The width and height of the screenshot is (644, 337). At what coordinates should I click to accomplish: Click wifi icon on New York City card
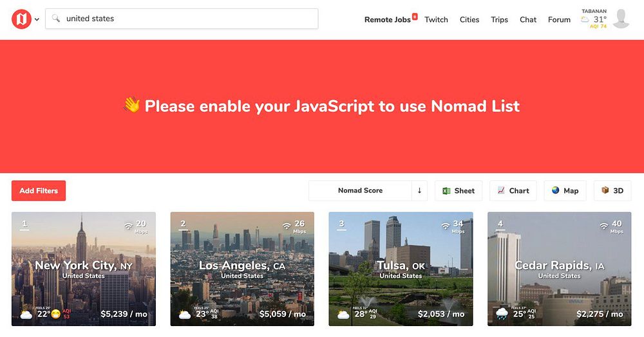129,226
